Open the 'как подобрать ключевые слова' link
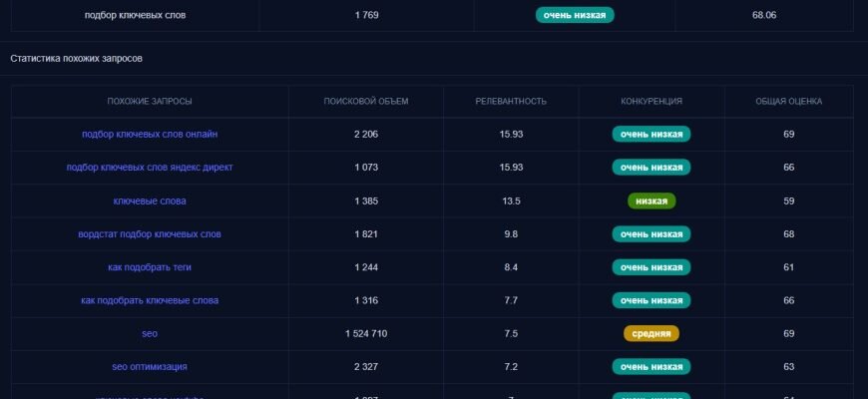 pos(150,300)
